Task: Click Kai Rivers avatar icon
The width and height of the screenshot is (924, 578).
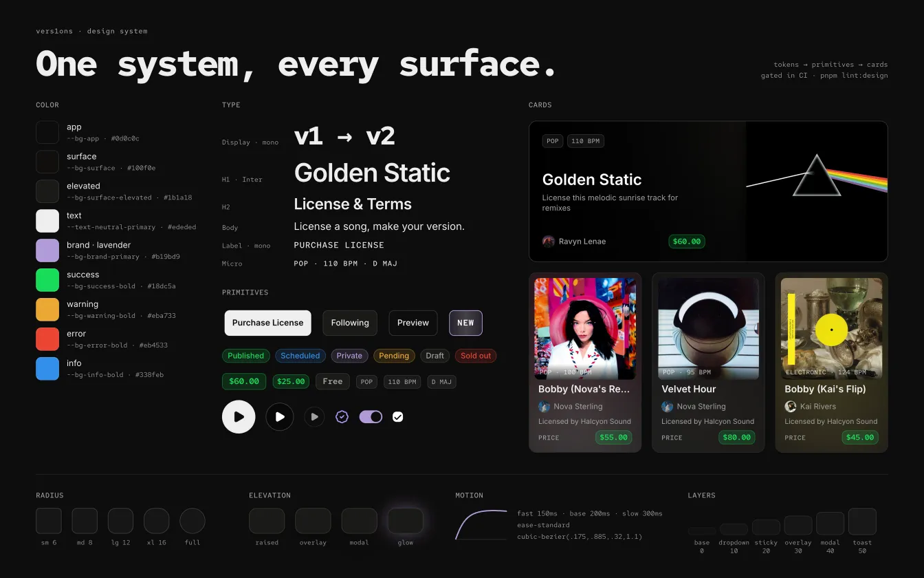Action: [791, 407]
